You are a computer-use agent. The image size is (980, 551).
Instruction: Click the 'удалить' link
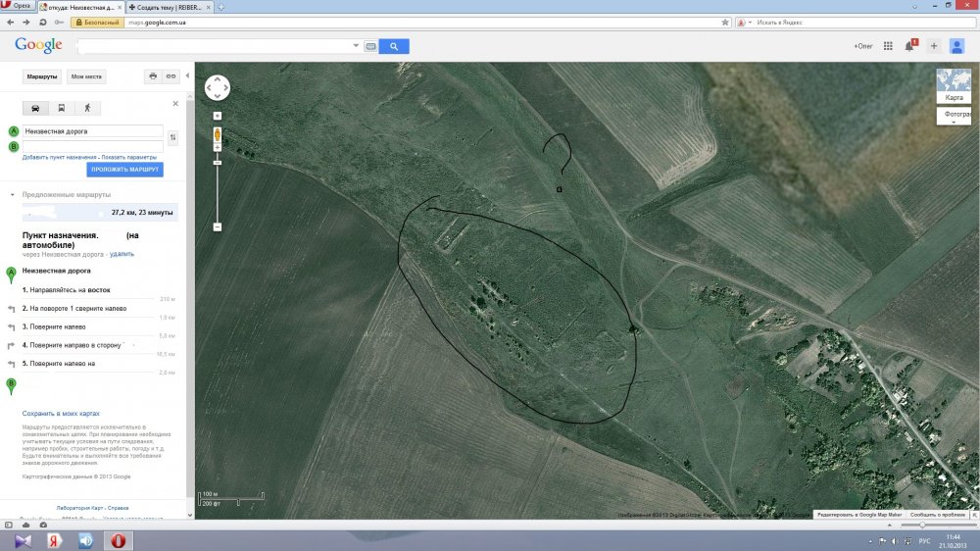click(x=122, y=254)
